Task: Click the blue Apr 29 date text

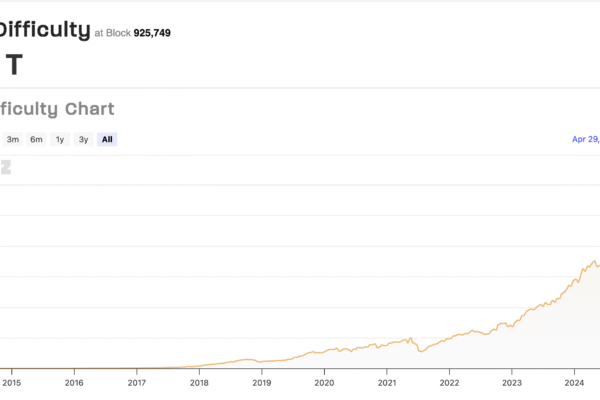Action: pyautogui.click(x=585, y=140)
